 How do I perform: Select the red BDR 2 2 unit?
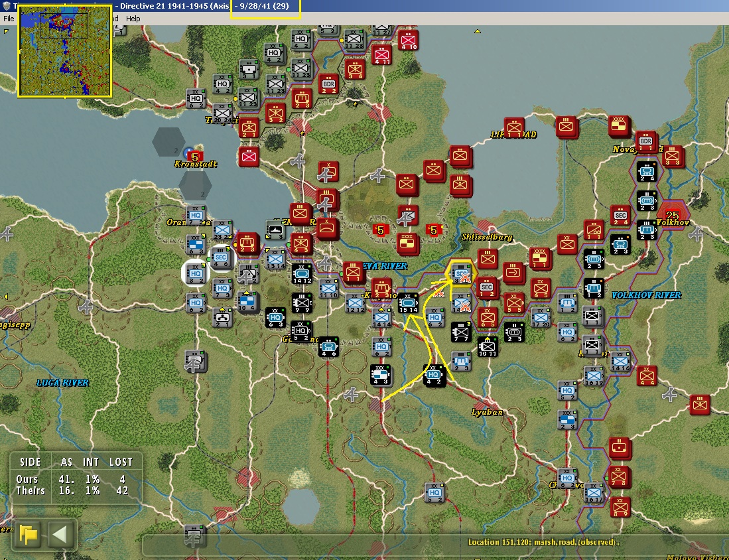(x=329, y=84)
